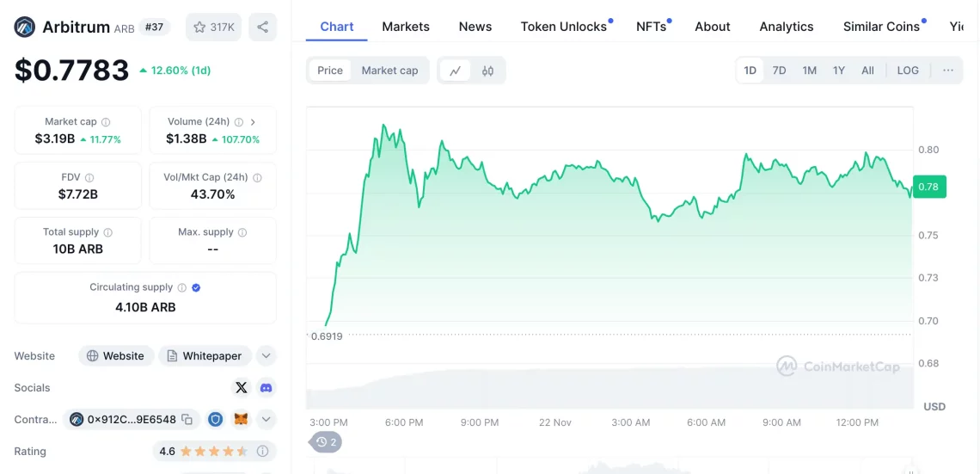Screen dimensions: 980x474
Task: Click the 0.6919 opening price label
Action: [327, 335]
